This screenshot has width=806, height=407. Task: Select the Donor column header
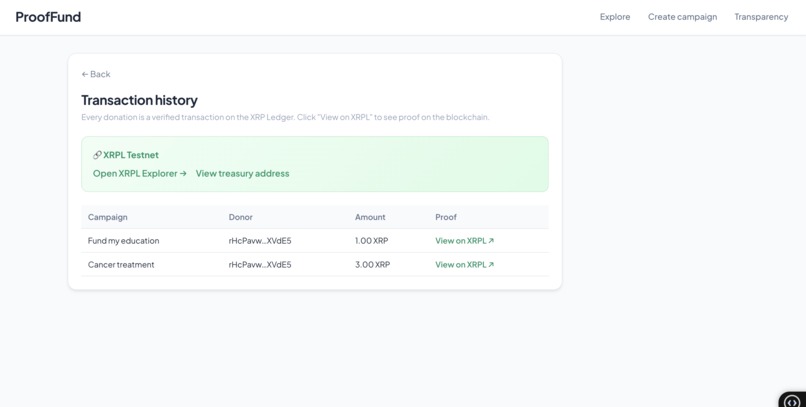tap(241, 217)
